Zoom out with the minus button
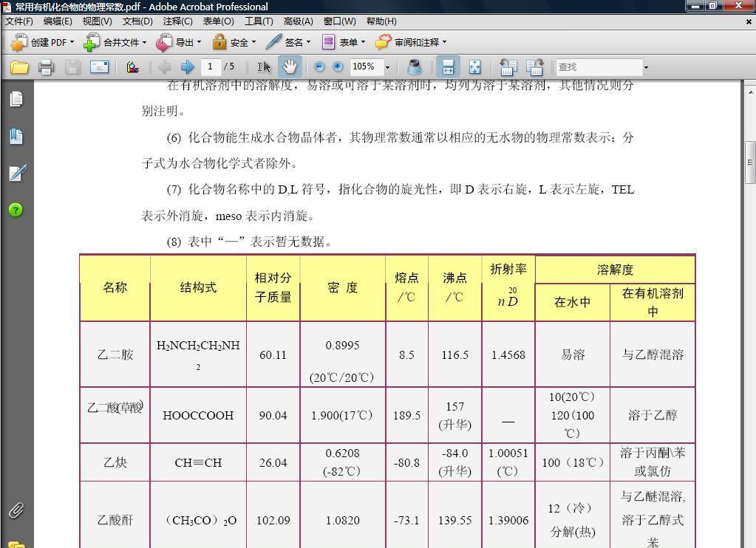This screenshot has height=548, width=756. [319, 67]
